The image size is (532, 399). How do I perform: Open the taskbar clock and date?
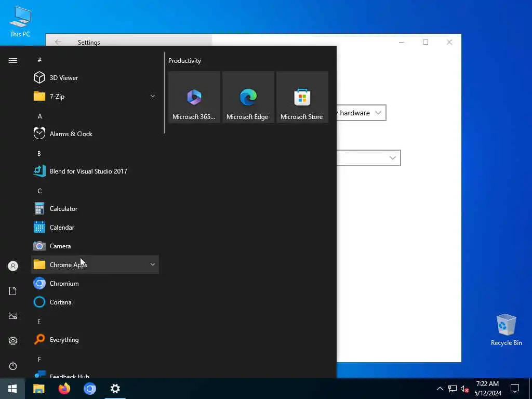487,389
